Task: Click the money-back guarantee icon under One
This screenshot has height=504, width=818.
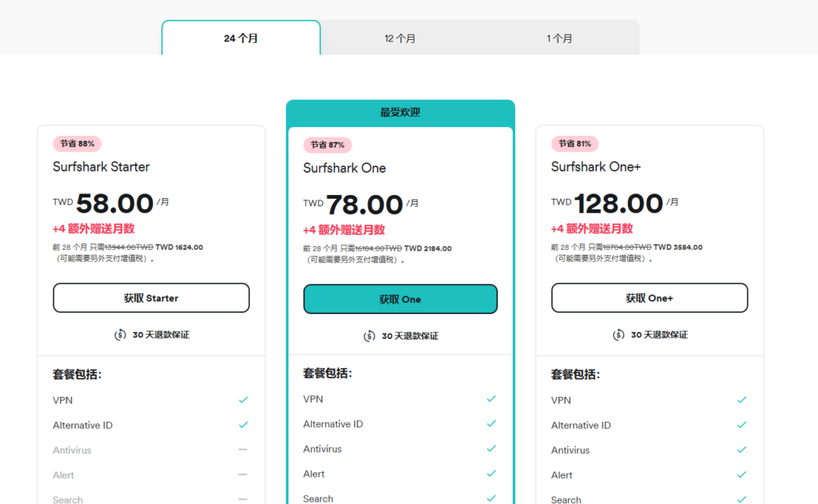Action: 370,336
